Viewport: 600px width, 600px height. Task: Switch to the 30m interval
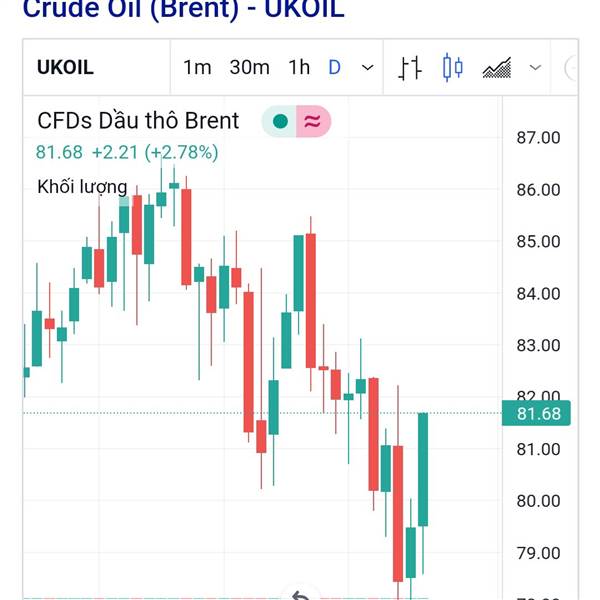(249, 67)
